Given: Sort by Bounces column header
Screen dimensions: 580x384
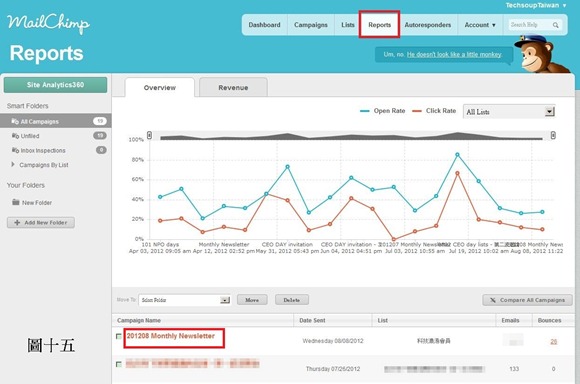Looking at the screenshot, I should pyautogui.click(x=549, y=320).
